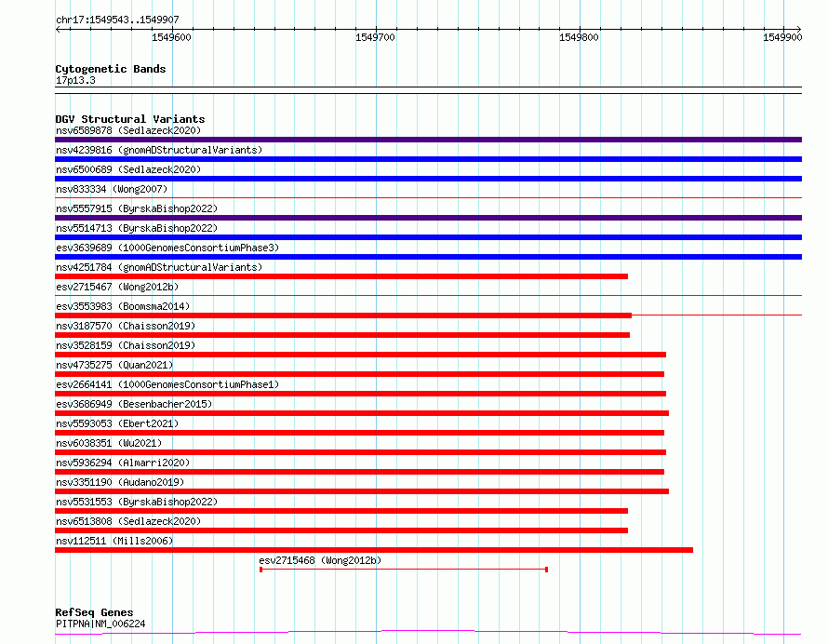Image resolution: width=828 pixels, height=644 pixels.
Task: Click ruler position 1549900
Action: pyautogui.click(x=782, y=37)
